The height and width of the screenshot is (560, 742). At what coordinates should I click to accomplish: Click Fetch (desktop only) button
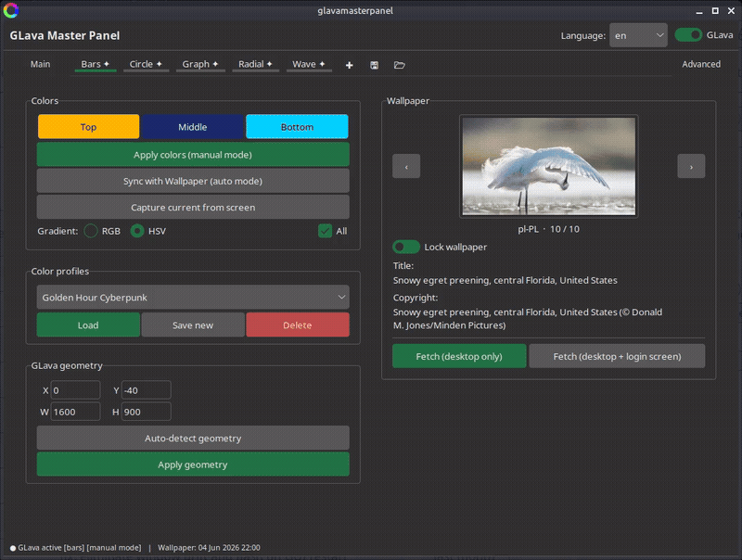459,356
